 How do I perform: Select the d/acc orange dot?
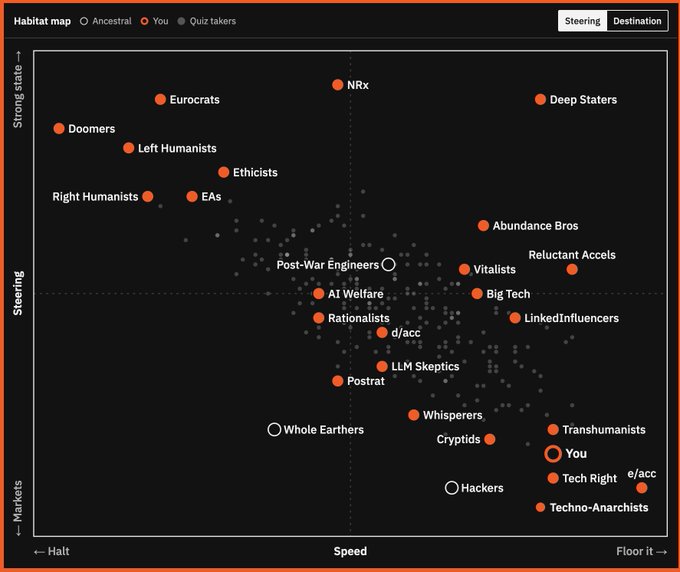point(382,333)
